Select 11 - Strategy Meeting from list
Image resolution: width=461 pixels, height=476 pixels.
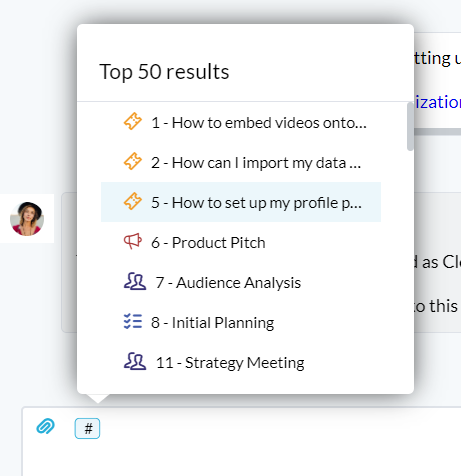coord(241,362)
